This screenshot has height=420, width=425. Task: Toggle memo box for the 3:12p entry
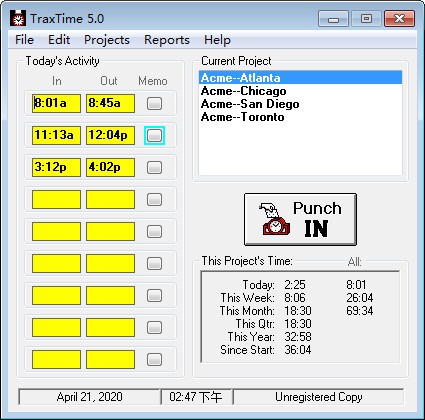pyautogui.click(x=154, y=167)
